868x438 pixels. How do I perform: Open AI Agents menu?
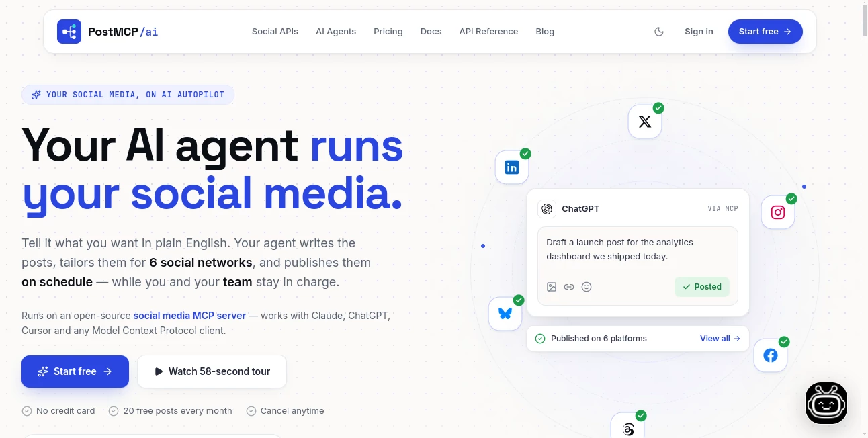tap(336, 32)
